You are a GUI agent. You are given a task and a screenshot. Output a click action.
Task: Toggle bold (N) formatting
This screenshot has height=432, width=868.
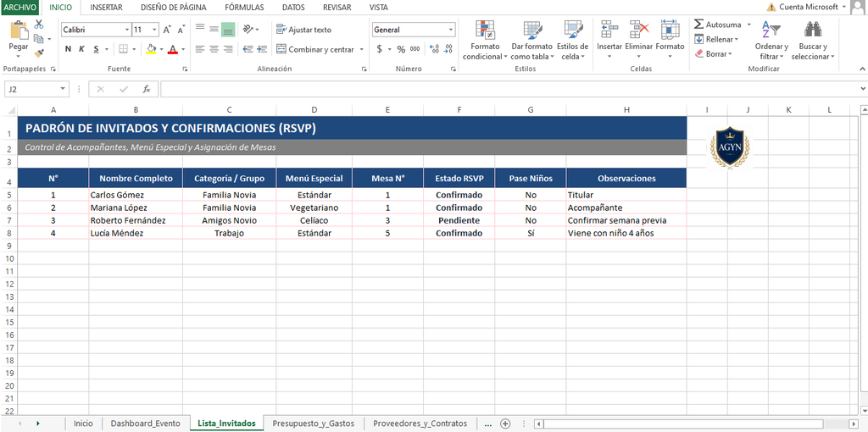[x=68, y=49]
